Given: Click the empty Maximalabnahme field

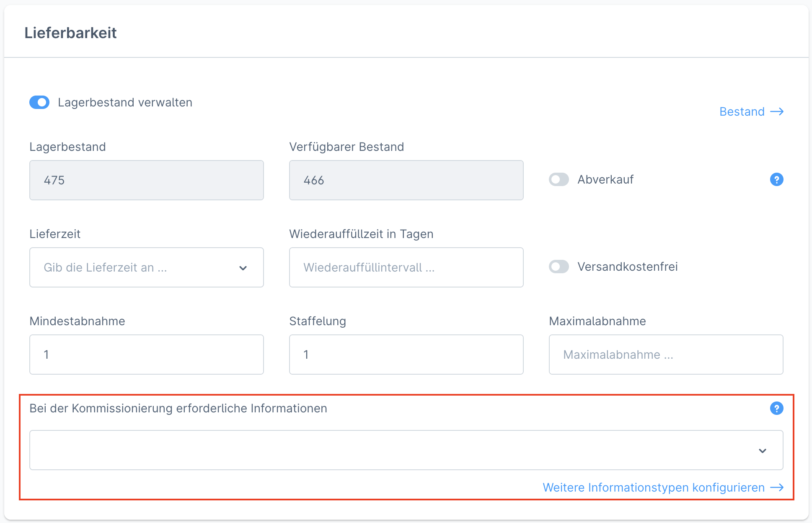Looking at the screenshot, I should (x=665, y=355).
